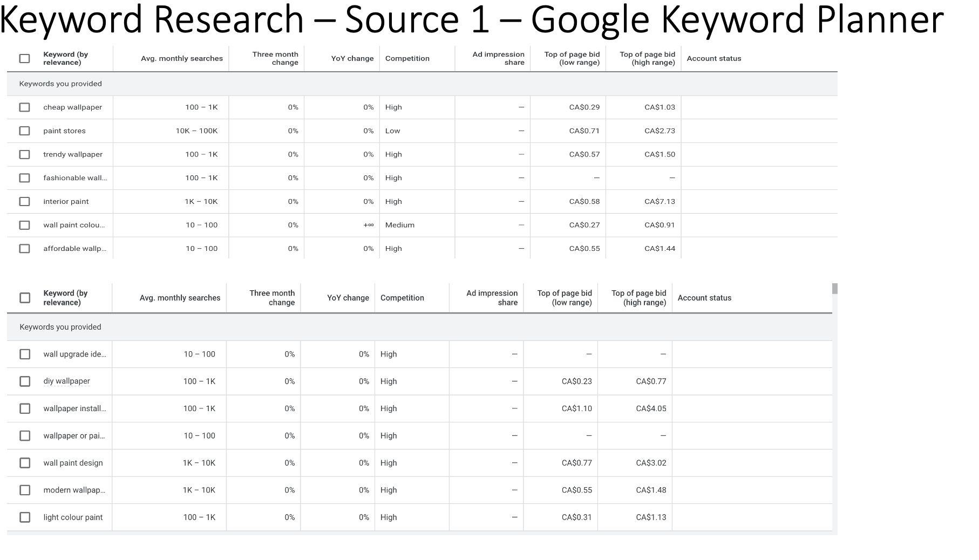Sort upper table by high range bid
Image resolution: width=979 pixels, height=560 pixels.
647,58
